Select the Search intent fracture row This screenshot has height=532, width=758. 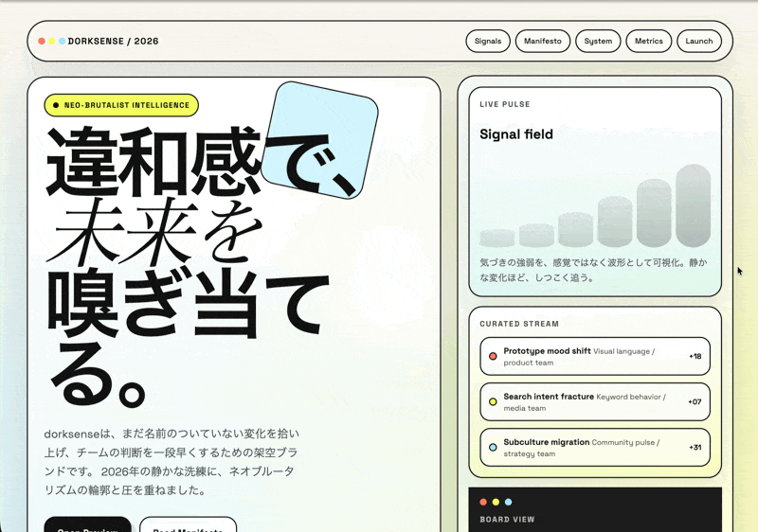coord(594,402)
